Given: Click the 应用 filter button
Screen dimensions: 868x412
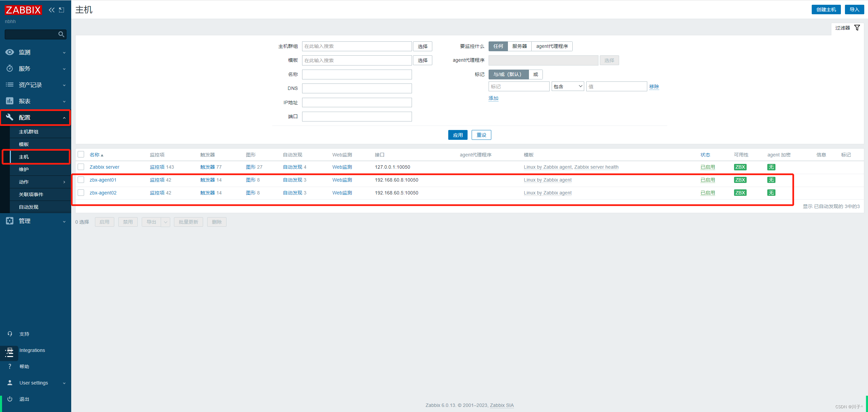Looking at the screenshot, I should click(458, 135).
